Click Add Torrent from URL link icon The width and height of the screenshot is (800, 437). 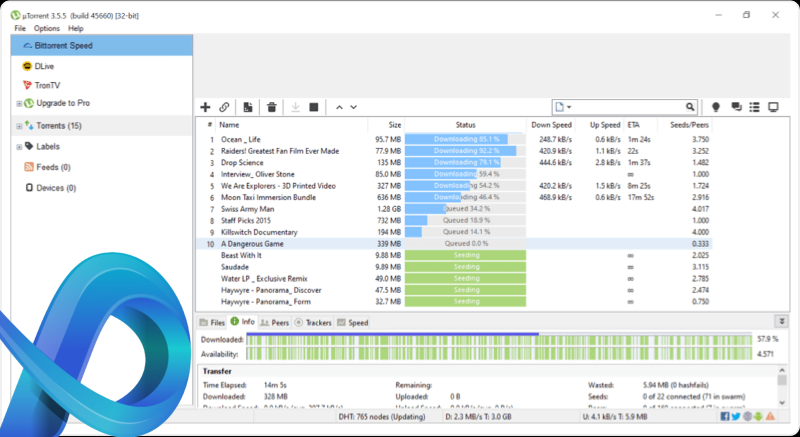pos(224,107)
